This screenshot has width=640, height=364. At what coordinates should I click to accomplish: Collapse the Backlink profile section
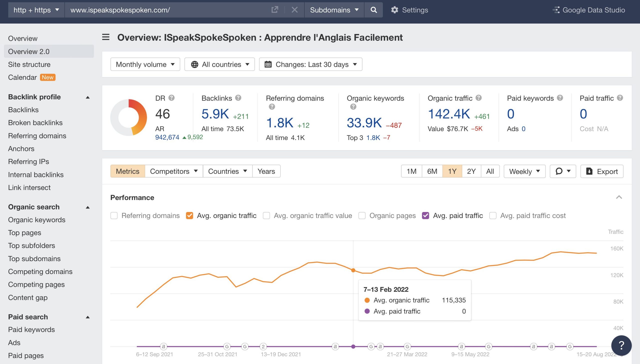click(87, 97)
